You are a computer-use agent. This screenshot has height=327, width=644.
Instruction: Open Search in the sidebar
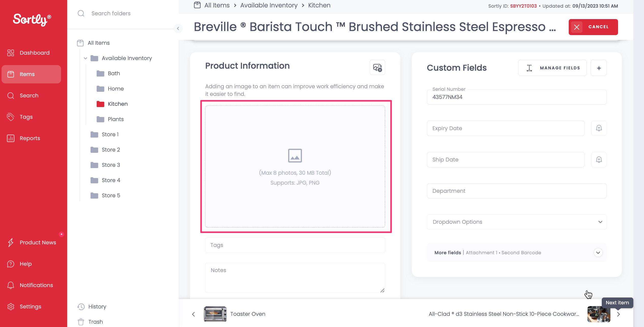coord(31,95)
